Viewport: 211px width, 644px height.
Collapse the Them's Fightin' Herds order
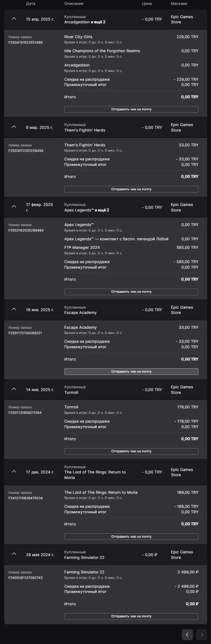(x=14, y=127)
